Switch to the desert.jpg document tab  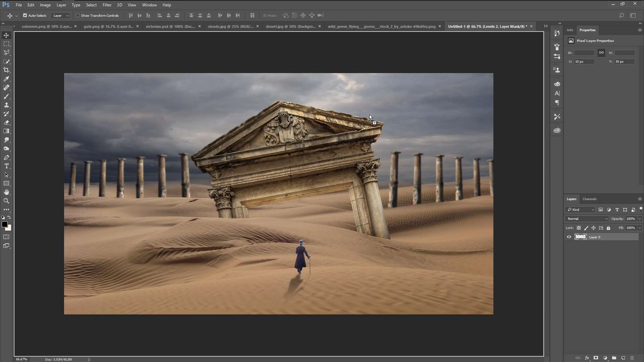pos(291,26)
